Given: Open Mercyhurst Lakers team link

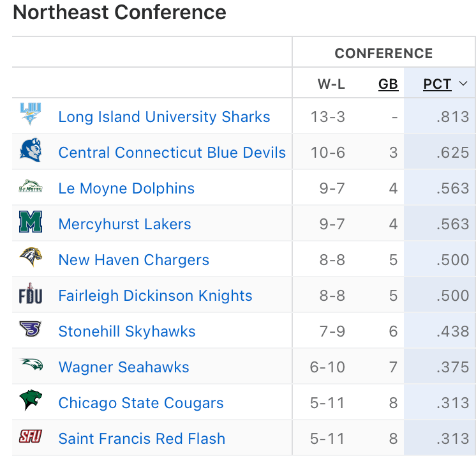Looking at the screenshot, I should [x=124, y=224].
